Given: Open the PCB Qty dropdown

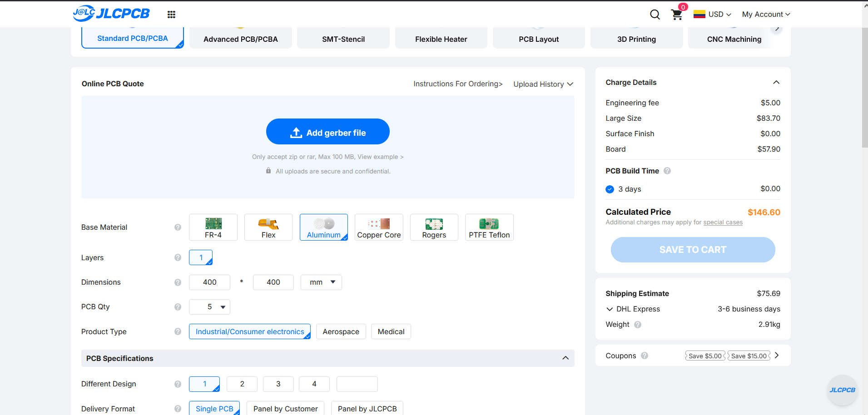Looking at the screenshot, I should pos(209,307).
